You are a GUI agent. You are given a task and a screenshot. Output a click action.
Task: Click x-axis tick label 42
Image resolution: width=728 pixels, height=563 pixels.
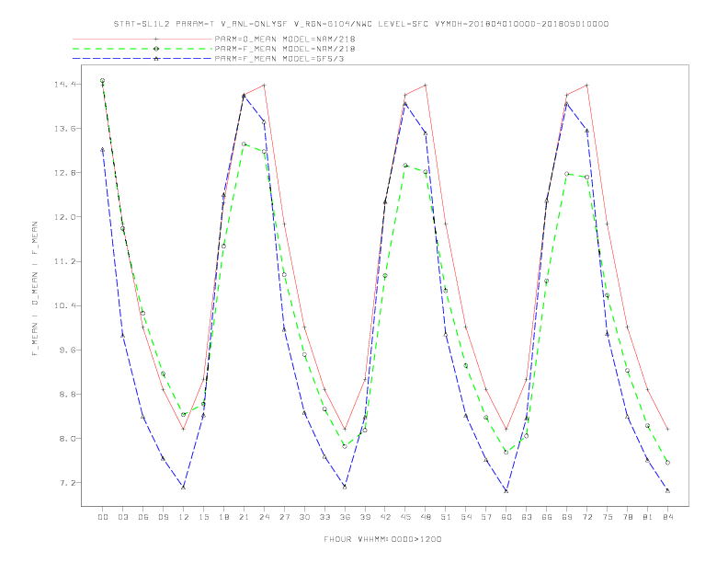385,517
